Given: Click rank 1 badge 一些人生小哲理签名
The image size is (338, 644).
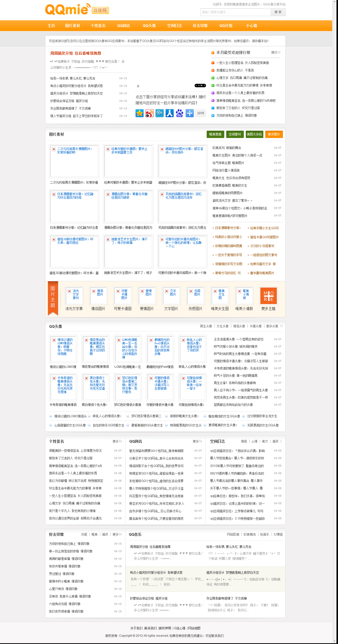Looking at the screenshot, I should pos(213,63).
